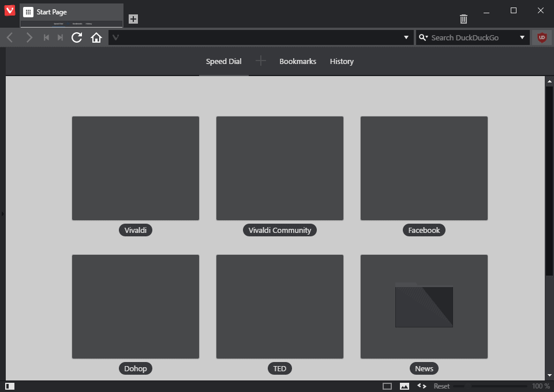Toggle the side panel with the edge arrow
Screen dimensions: 554x392
tap(2, 213)
